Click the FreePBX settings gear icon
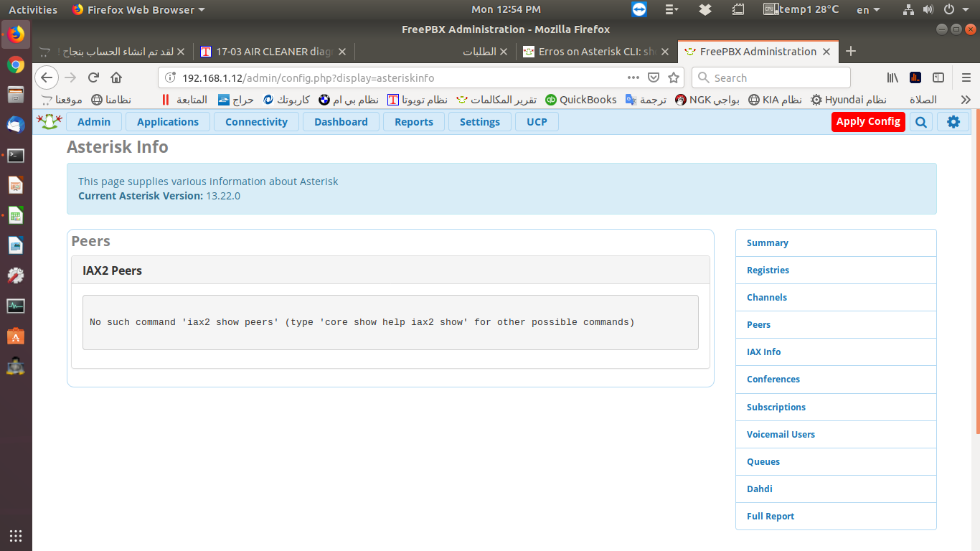This screenshot has width=980, height=551. pyautogui.click(x=953, y=122)
